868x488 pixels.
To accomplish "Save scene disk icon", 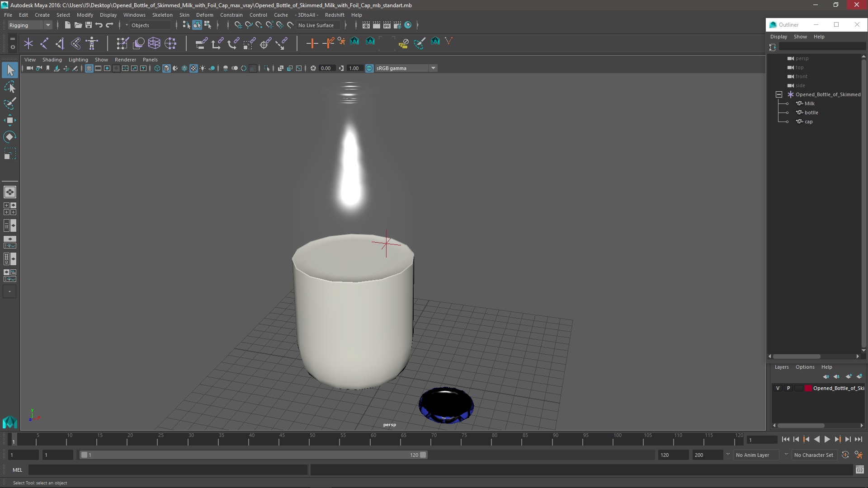I will pyautogui.click(x=88, y=25).
